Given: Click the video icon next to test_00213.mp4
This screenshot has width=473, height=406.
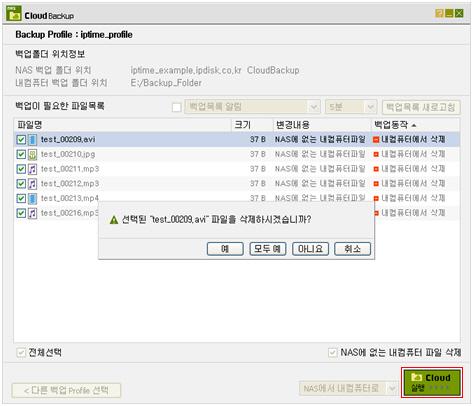Looking at the screenshot, I should (x=32, y=199).
